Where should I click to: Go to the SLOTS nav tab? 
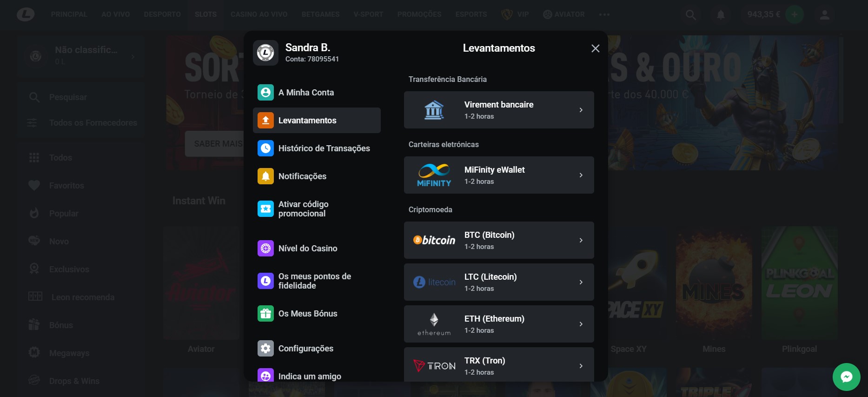tap(205, 14)
